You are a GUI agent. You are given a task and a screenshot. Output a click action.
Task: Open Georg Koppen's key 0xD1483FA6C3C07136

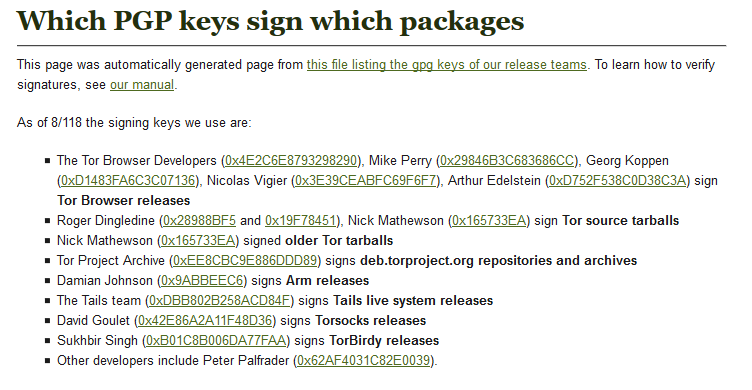(x=129, y=181)
